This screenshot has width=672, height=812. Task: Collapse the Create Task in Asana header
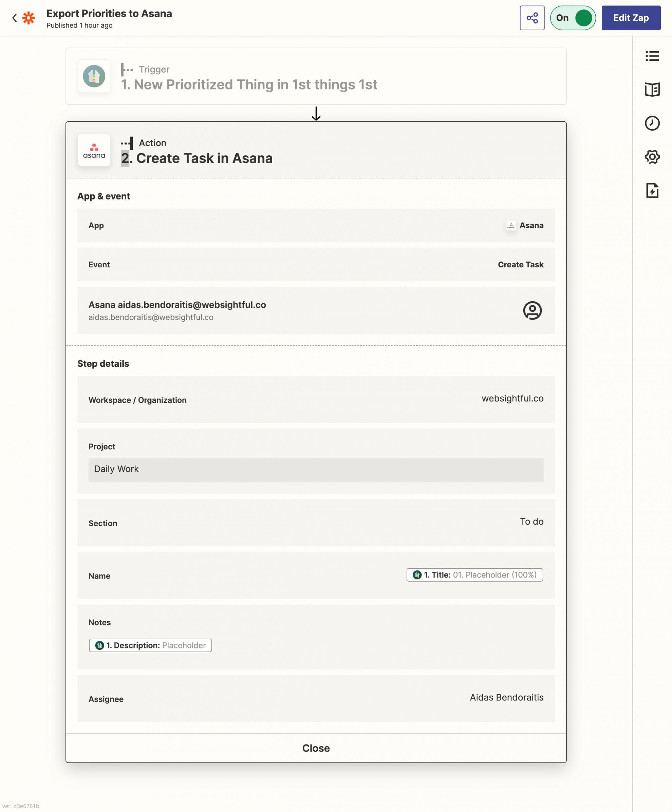click(316, 150)
